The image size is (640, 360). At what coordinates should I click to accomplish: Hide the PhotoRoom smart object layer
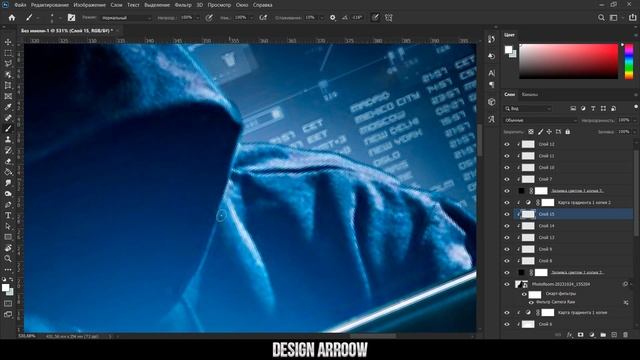point(507,284)
